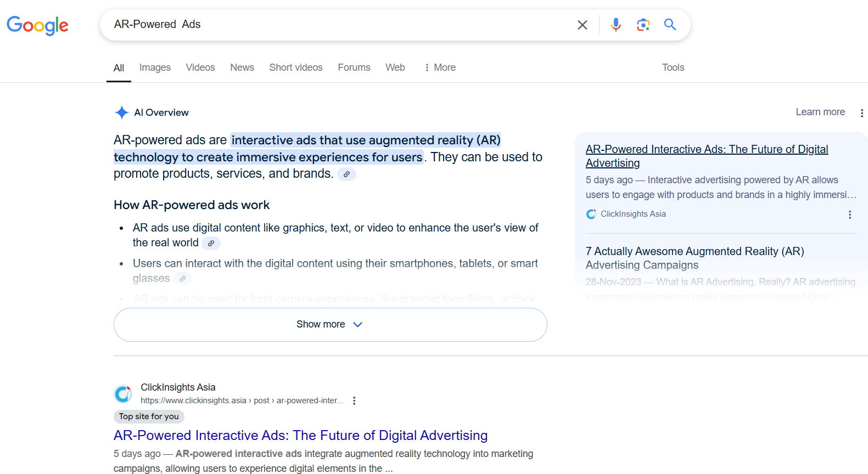Open '7 Actually Awesome Augmented Reality' card
The height and width of the screenshot is (474, 868).
[x=695, y=258]
